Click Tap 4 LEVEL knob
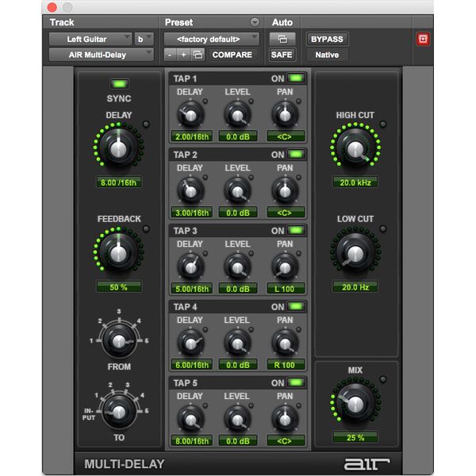The width and height of the screenshot is (476, 476). [238, 344]
